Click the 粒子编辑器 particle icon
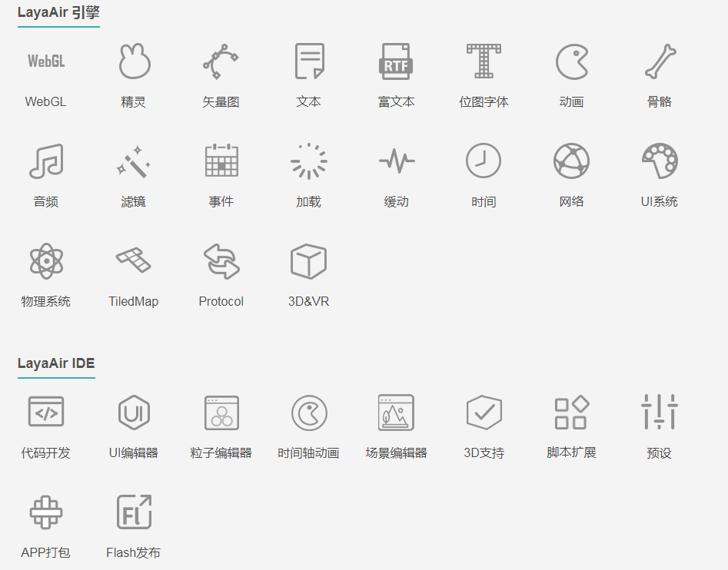 coord(221,413)
